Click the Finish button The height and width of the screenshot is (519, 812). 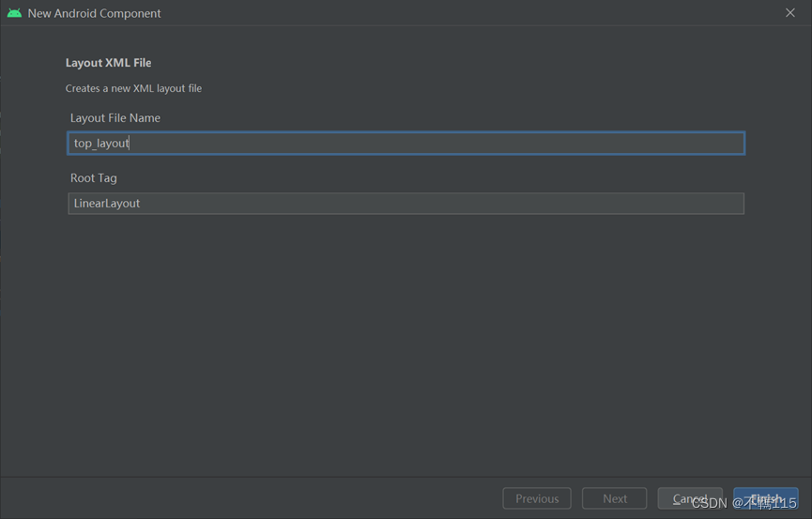tap(765, 498)
